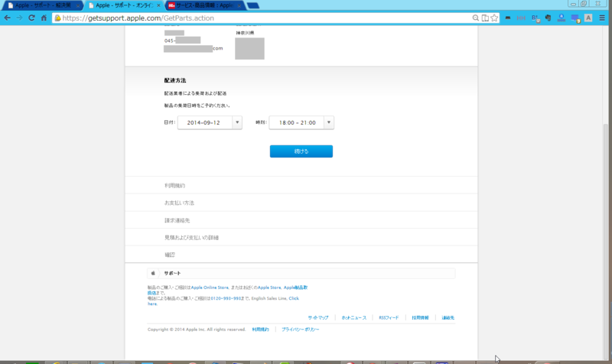This screenshot has height=364, width=612.
Task: Click the English Sales Line Click here link
Action: click(x=294, y=298)
